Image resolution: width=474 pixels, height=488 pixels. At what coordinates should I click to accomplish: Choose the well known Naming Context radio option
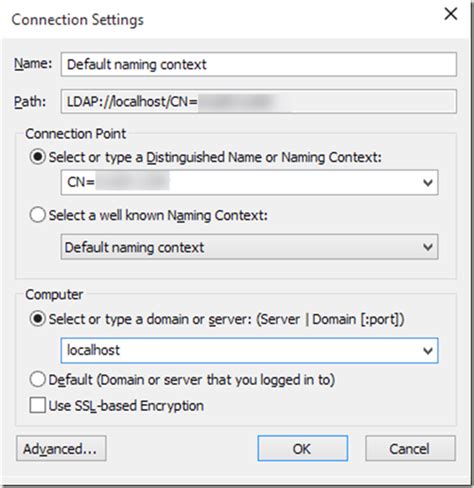coord(38,215)
